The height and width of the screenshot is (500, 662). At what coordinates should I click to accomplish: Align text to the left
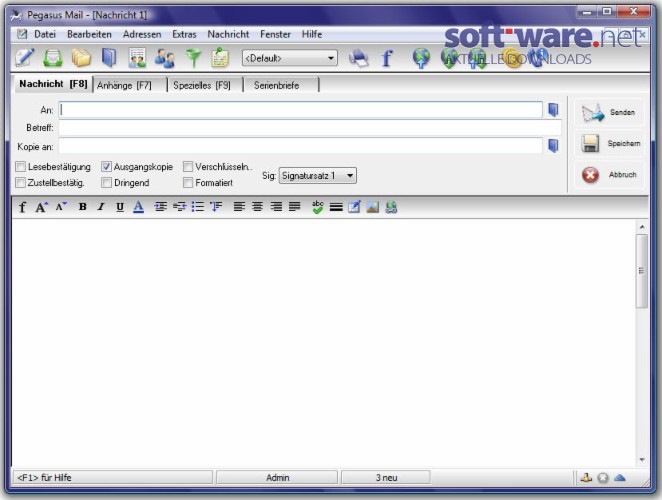pyautogui.click(x=239, y=207)
